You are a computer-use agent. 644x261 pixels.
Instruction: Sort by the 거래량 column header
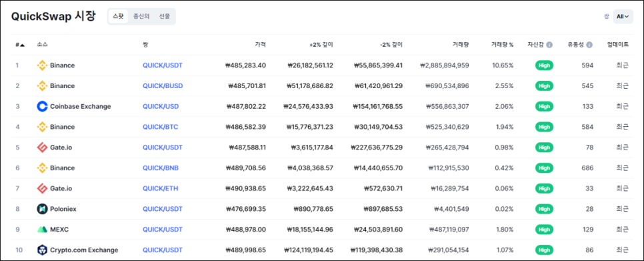461,45
